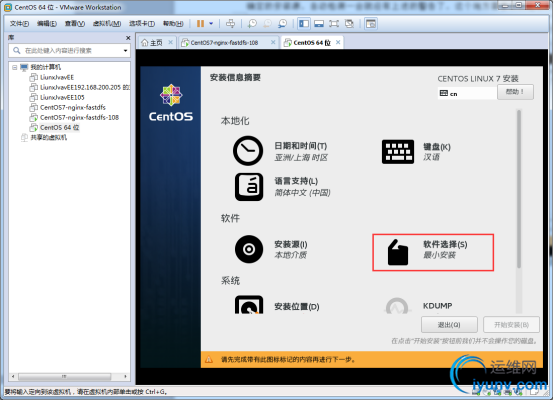Screen dimensions: 553x401
Task: Click the installer vertical scrollbar
Action: click(x=518, y=189)
